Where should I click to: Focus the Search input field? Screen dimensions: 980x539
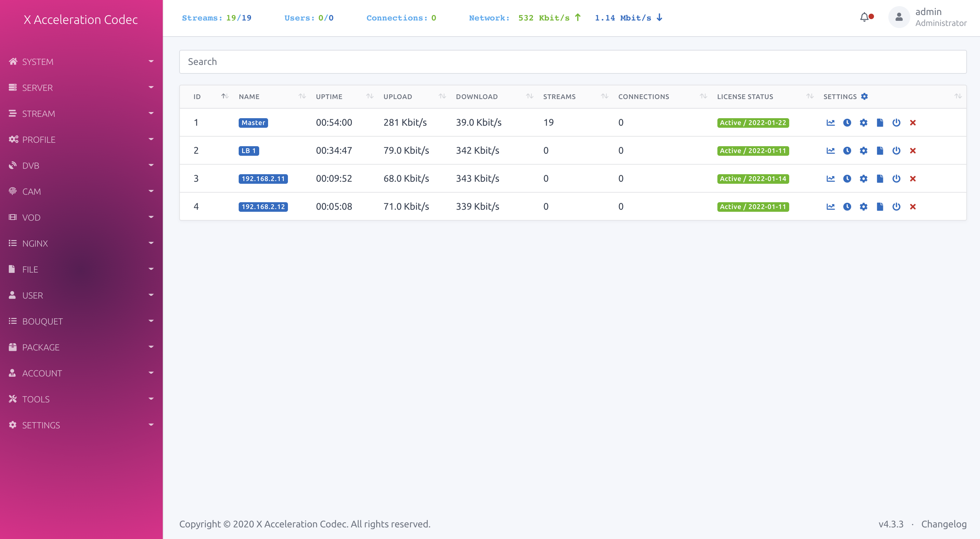[x=572, y=61]
